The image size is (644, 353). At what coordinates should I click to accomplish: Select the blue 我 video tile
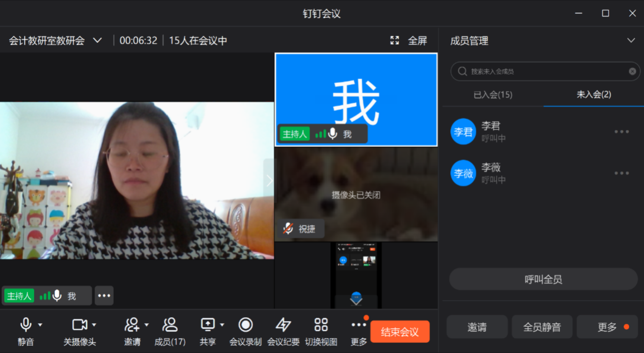(356, 100)
